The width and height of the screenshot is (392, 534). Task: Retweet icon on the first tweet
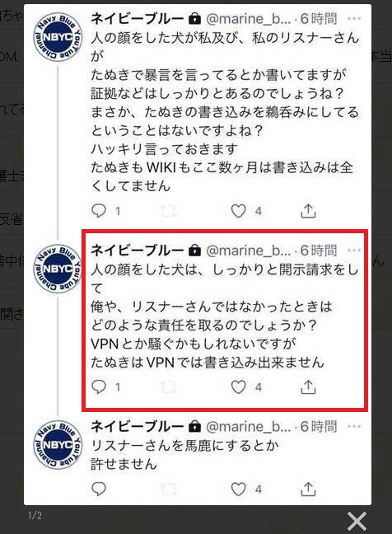coord(169,211)
